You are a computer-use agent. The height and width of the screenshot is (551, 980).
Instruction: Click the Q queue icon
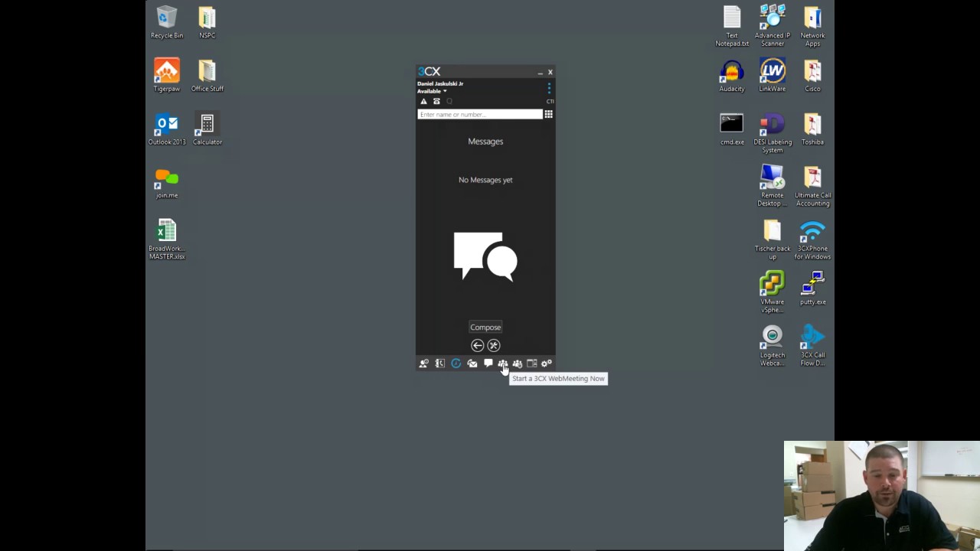coord(449,102)
